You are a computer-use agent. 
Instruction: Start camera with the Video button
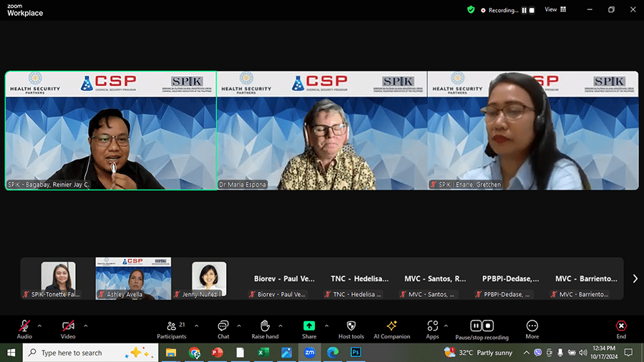click(68, 330)
